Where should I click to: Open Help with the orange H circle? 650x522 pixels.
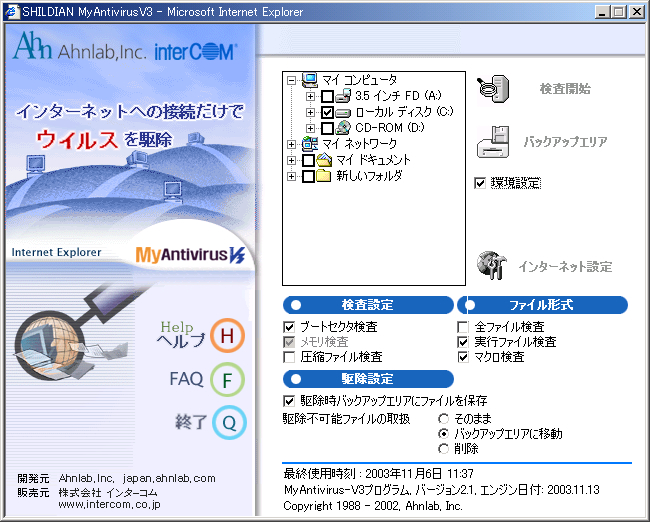click(227, 335)
